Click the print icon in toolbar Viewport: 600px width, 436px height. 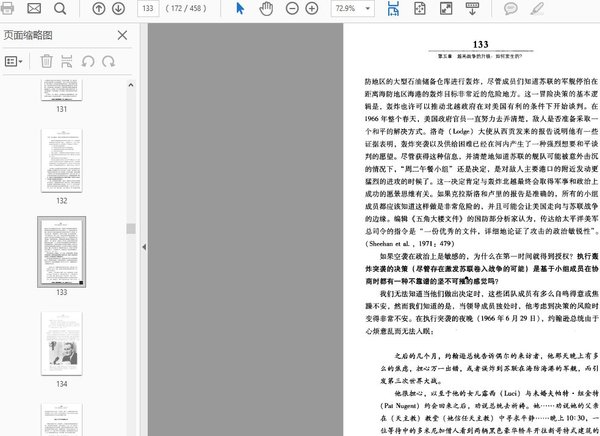9,9
